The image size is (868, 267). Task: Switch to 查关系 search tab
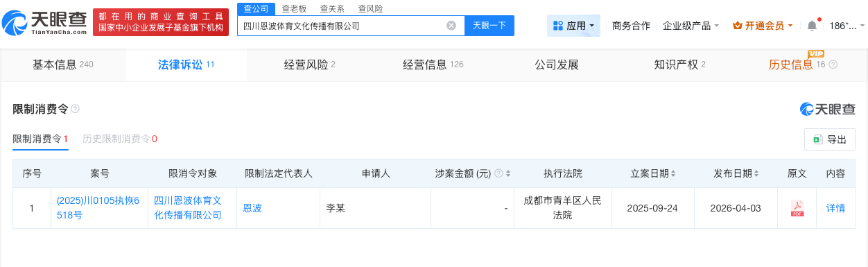[332, 9]
